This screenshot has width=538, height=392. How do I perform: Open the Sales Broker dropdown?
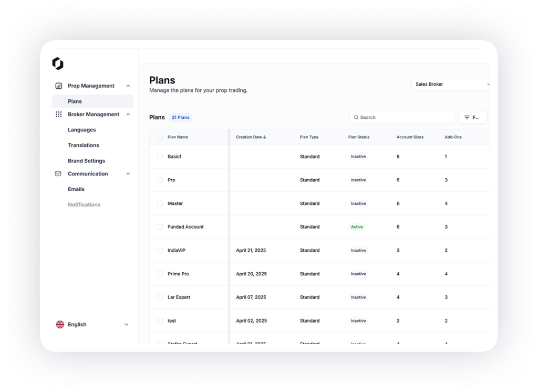(451, 84)
